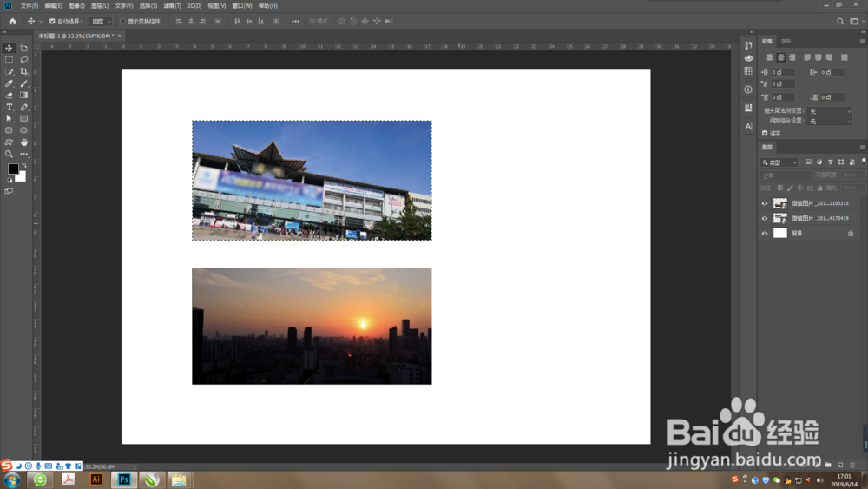868x489 pixels.
Task: Click foreground black color swatch
Action: pyautogui.click(x=13, y=169)
